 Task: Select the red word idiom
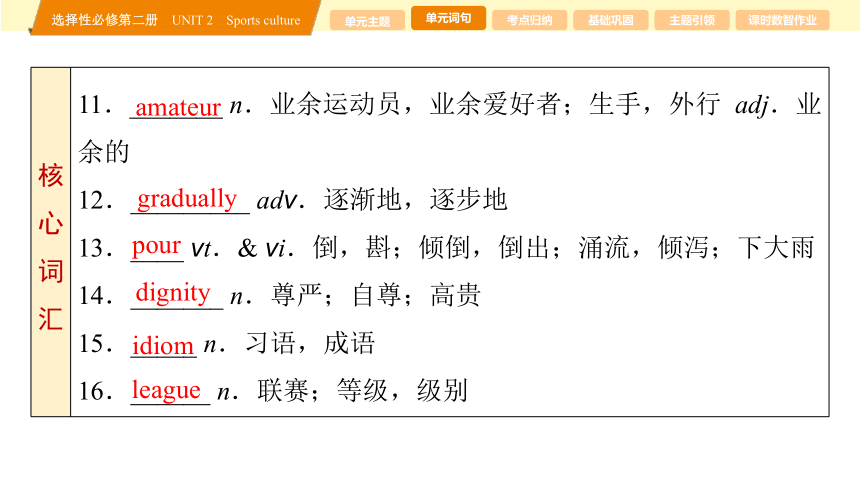163,346
